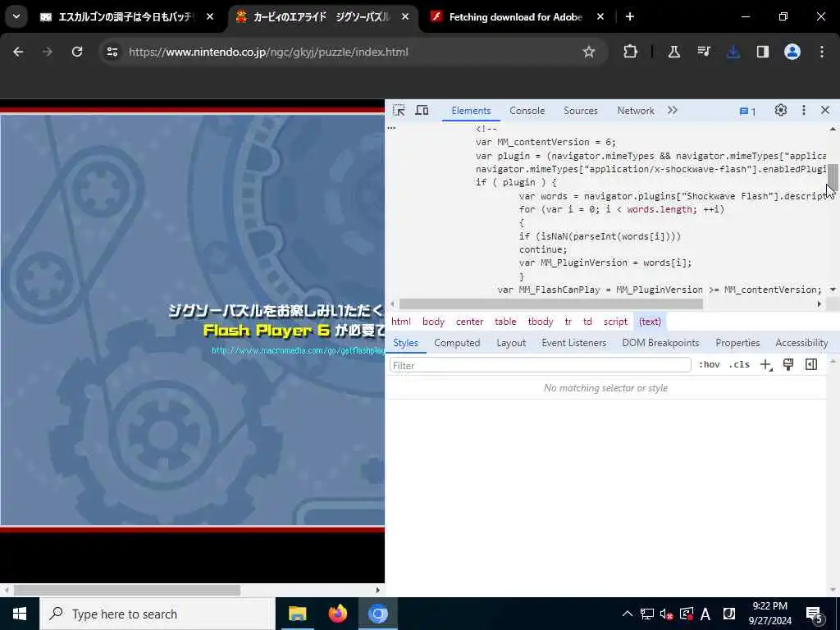Open the Computed pane tab
Viewport: 840px width, 630px height.
click(x=457, y=343)
